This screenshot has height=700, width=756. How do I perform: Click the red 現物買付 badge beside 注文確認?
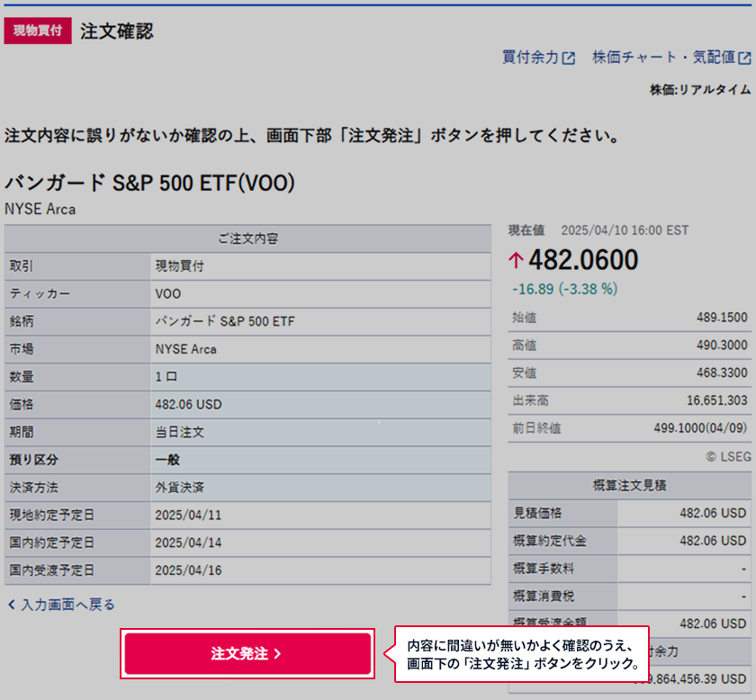pos(38,31)
